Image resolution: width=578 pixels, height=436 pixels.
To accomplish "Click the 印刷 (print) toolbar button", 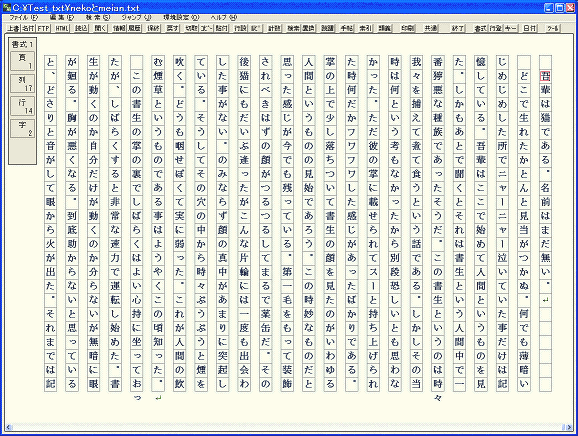I will click(x=408, y=28).
